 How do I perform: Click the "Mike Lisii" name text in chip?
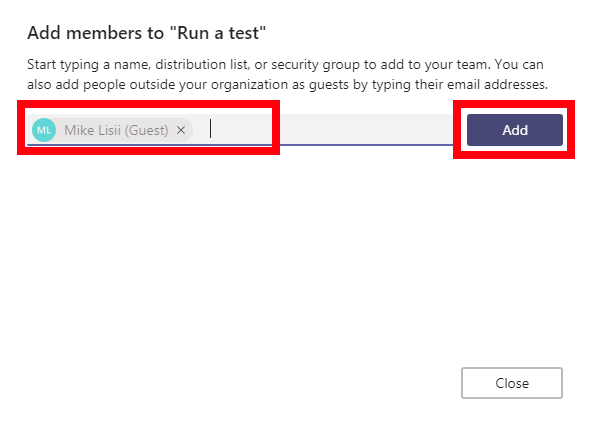click(x=92, y=130)
